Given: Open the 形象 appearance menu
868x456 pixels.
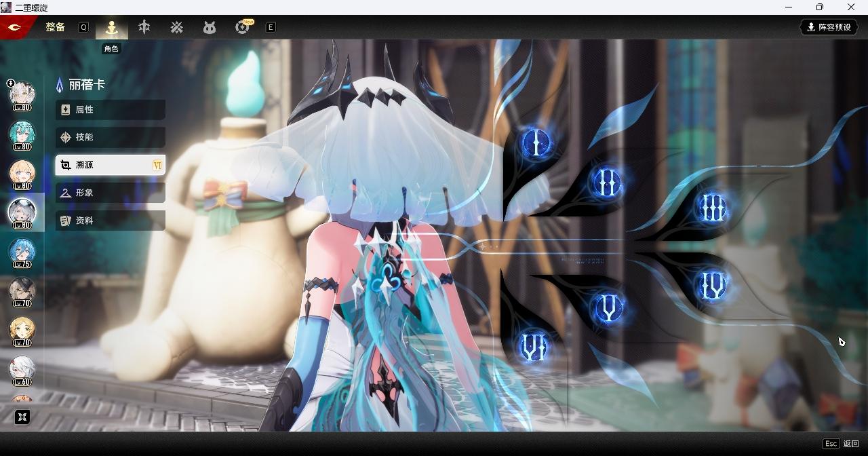Looking at the screenshot, I should click(x=111, y=193).
